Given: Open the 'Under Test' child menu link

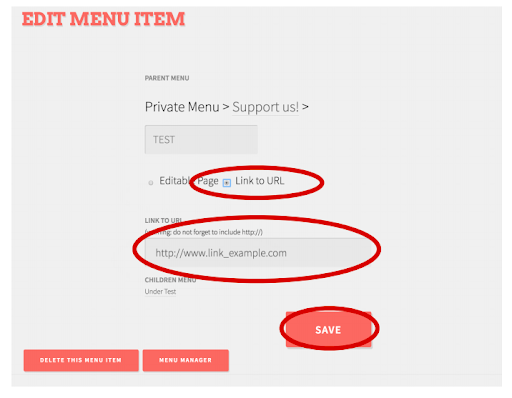Looking at the screenshot, I should tap(160, 292).
